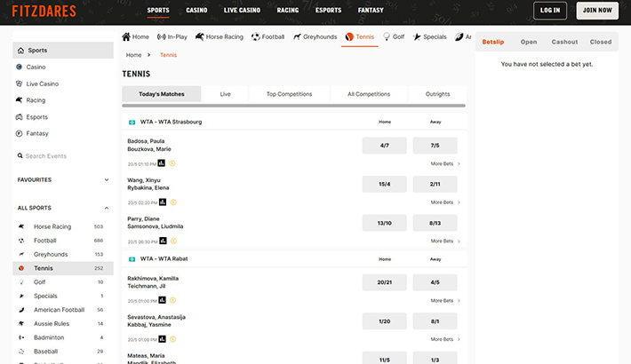Open the Horse Racing nav icon
Screen dimensions: 631x364
[x=199, y=36]
